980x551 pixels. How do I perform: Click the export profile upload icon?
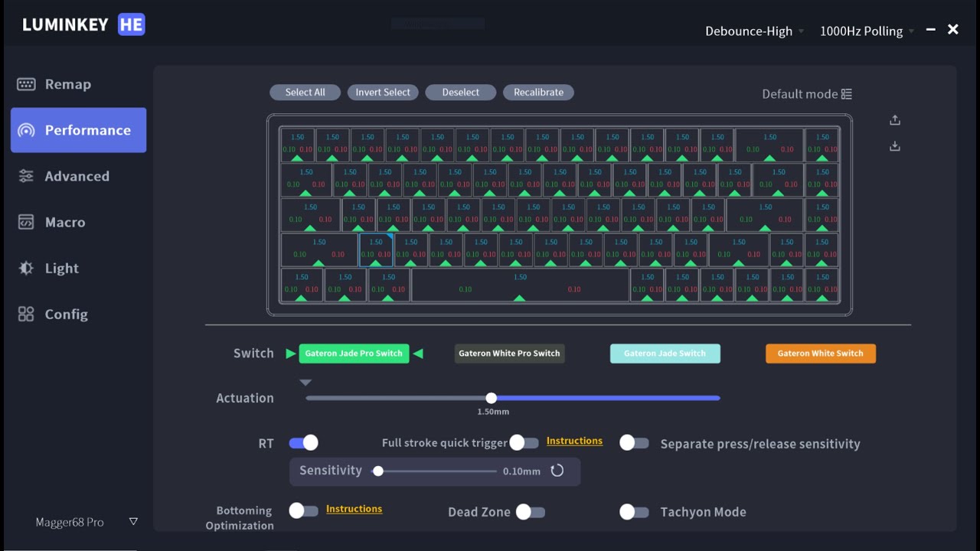pyautogui.click(x=894, y=119)
